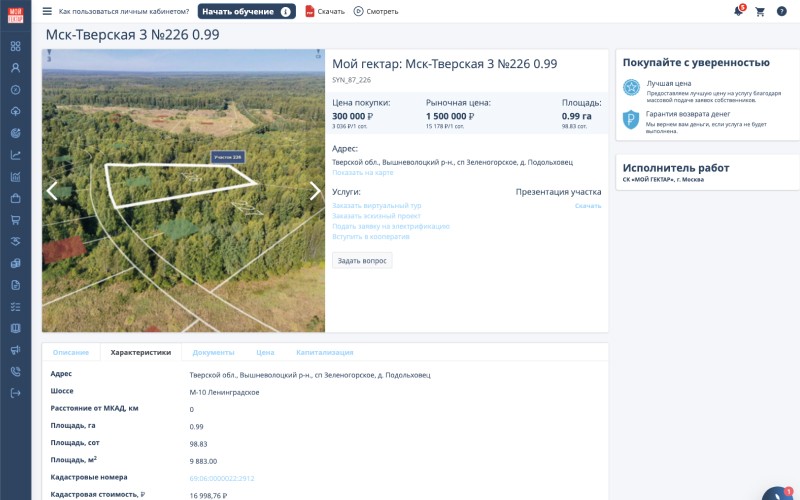Open the dashboard grid icon in sidebar
Image resolution: width=800 pixels, height=500 pixels.
coord(15,46)
